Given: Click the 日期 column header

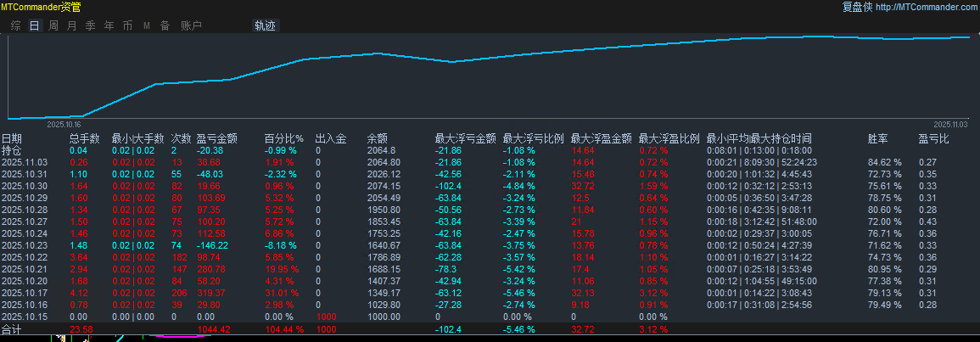Looking at the screenshot, I should click(x=12, y=138).
